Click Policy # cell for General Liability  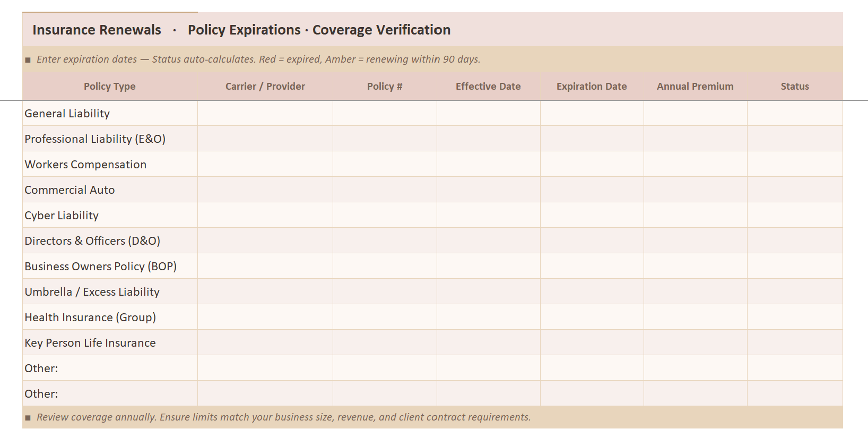tap(385, 113)
